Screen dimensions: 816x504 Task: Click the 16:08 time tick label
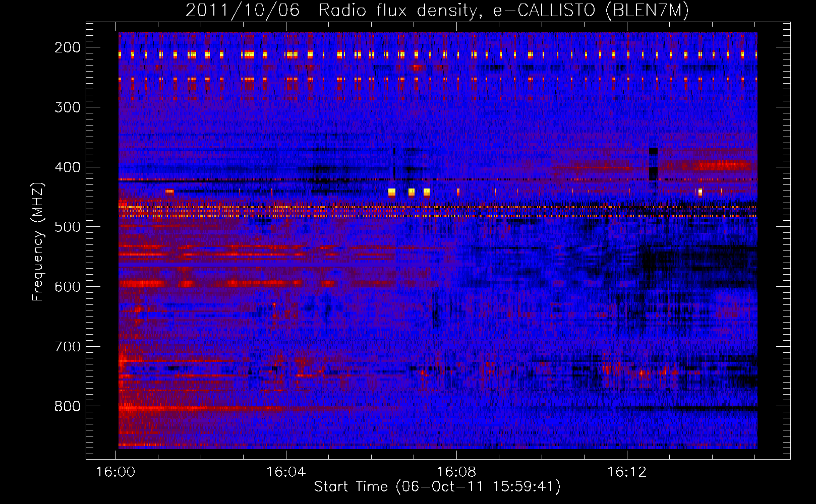coord(457,472)
